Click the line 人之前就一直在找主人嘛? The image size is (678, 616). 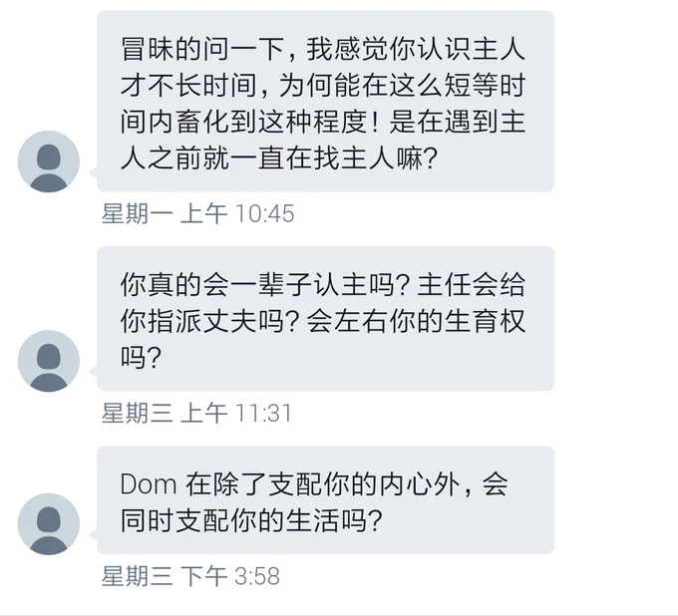(279, 158)
